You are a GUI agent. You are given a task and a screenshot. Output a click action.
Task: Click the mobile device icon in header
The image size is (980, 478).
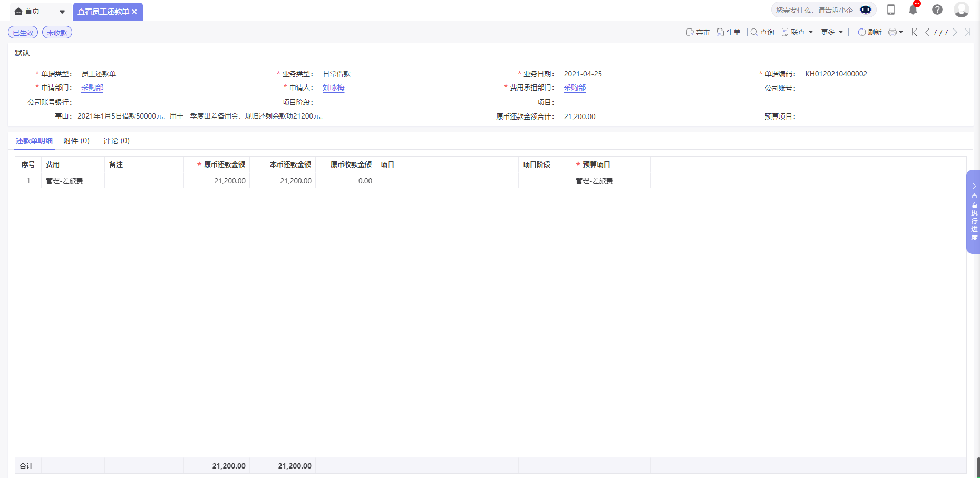891,9
